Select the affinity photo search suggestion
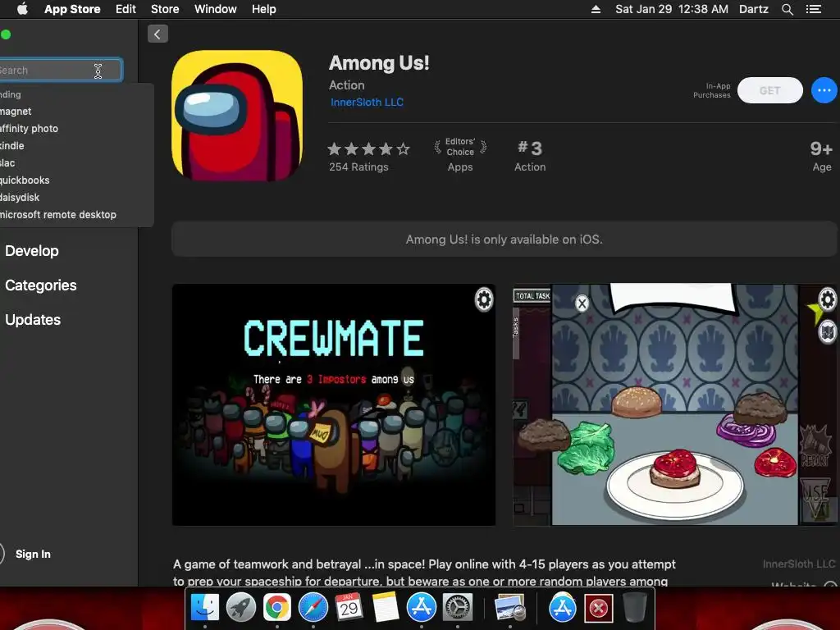This screenshot has width=840, height=630. pyautogui.click(x=30, y=129)
